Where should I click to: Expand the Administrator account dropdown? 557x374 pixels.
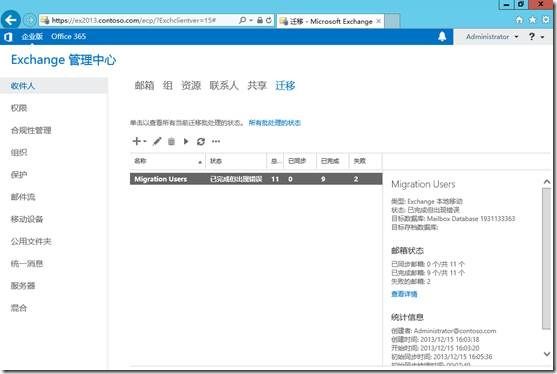coord(492,37)
